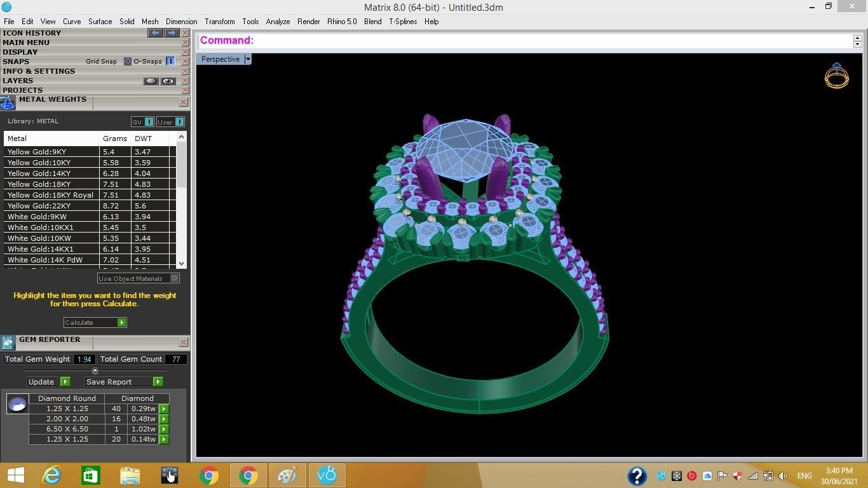Expand the PROJECTS panel
This screenshot has width=868, height=488.
coord(23,90)
